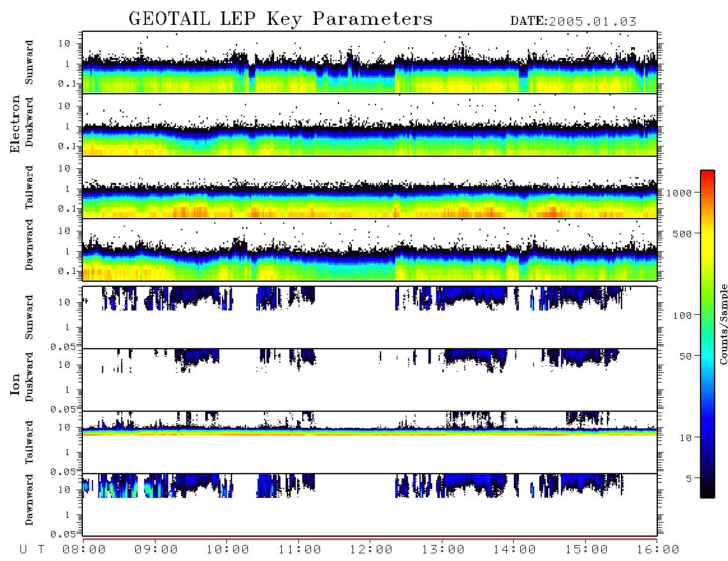Pick the 13:00 time axis label
Image resolution: width=728 pixels, height=561 pixels.
pos(443,550)
